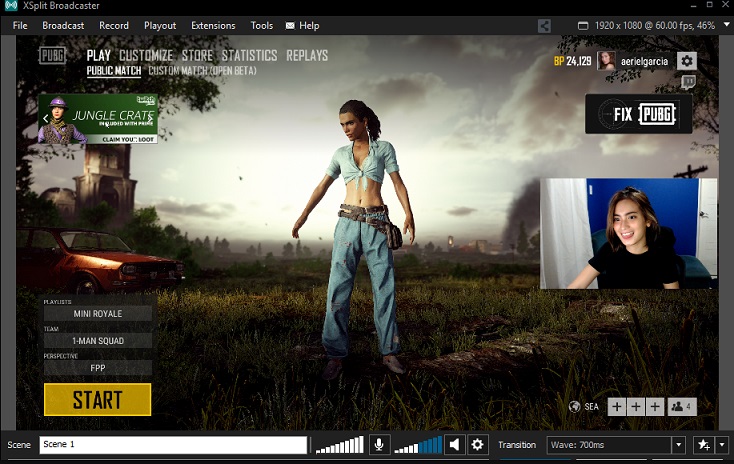The image size is (734, 464).
Task: Click the FIX PUBG banner
Action: coord(639,114)
